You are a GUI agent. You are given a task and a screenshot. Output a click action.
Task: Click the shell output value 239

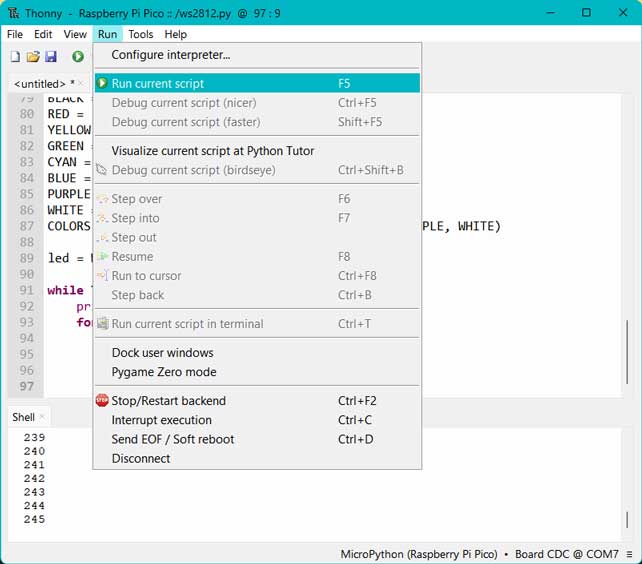pos(34,437)
